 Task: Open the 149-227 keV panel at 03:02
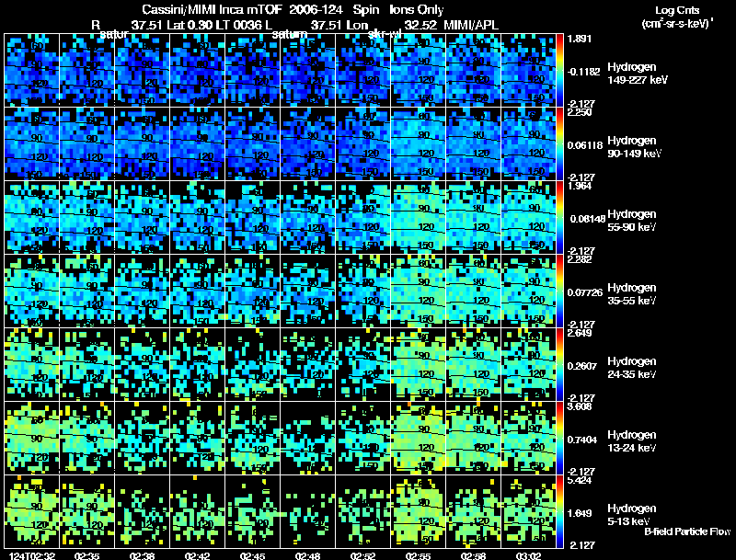click(528, 71)
